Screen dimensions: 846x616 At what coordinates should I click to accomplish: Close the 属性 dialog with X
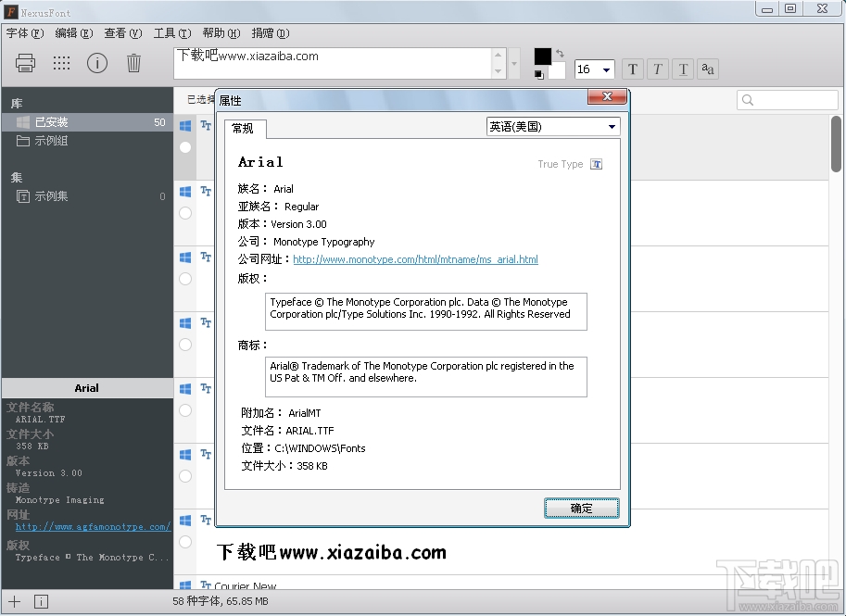(x=607, y=96)
